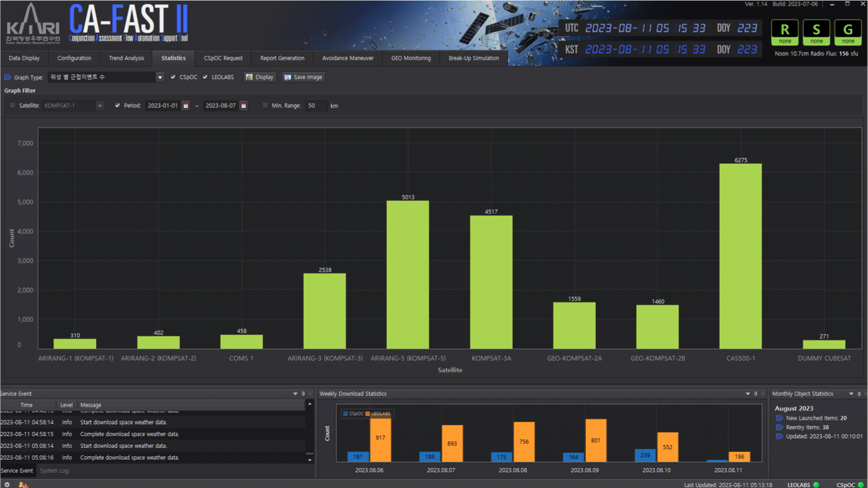
Task: Open the end date calendar picker
Action: 243,106
